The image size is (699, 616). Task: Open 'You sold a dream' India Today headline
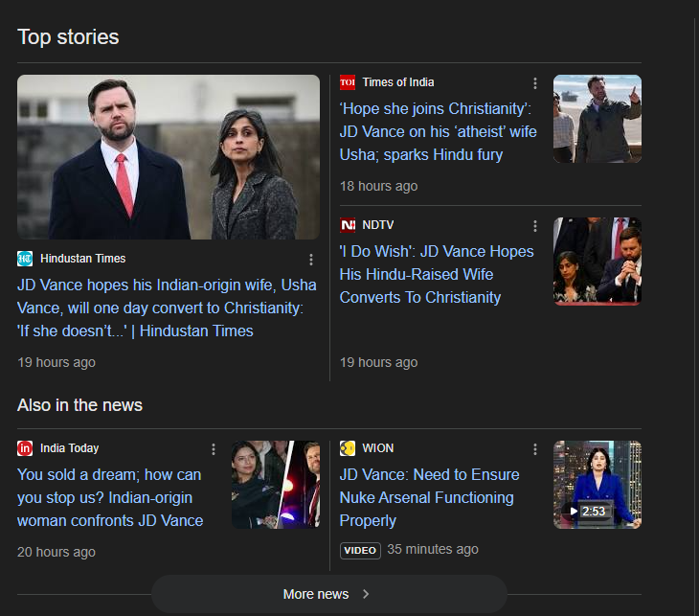(110, 497)
